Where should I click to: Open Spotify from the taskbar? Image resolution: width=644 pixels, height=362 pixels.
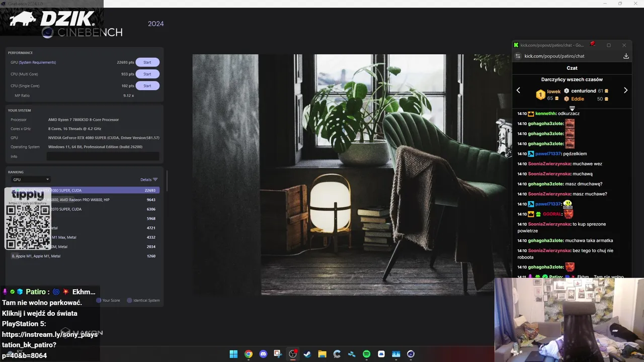[366, 354]
